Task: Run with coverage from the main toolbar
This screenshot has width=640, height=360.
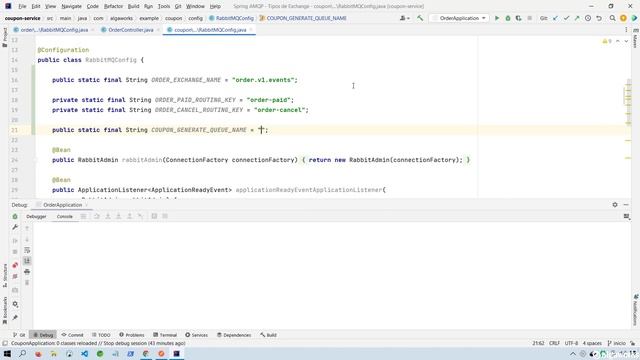Action: coord(518,18)
